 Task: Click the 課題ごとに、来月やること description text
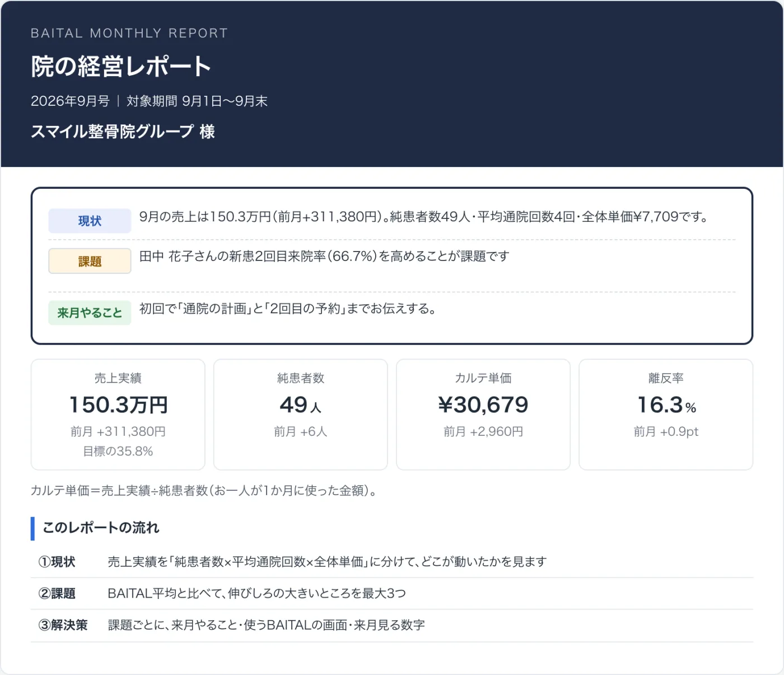[x=266, y=625]
